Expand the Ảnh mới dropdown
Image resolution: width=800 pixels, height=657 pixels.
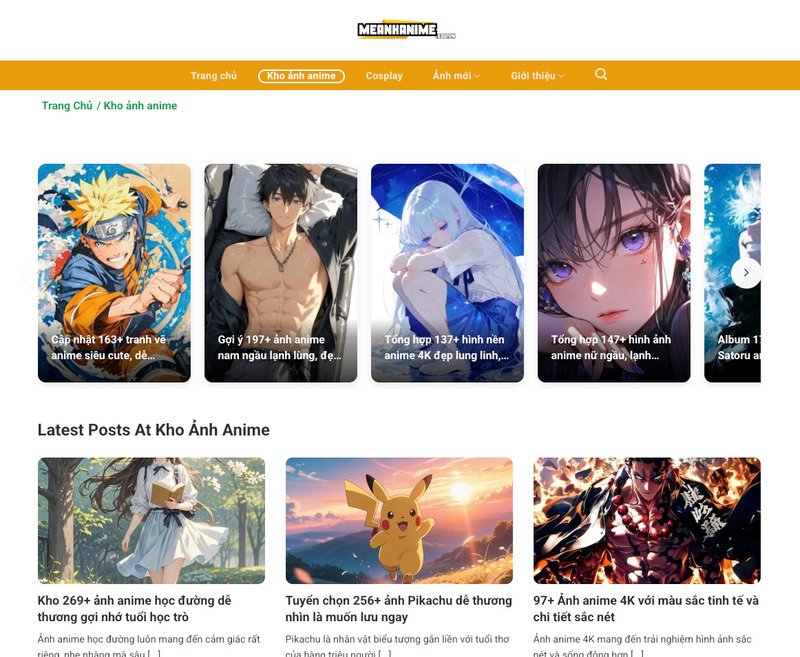click(x=456, y=74)
